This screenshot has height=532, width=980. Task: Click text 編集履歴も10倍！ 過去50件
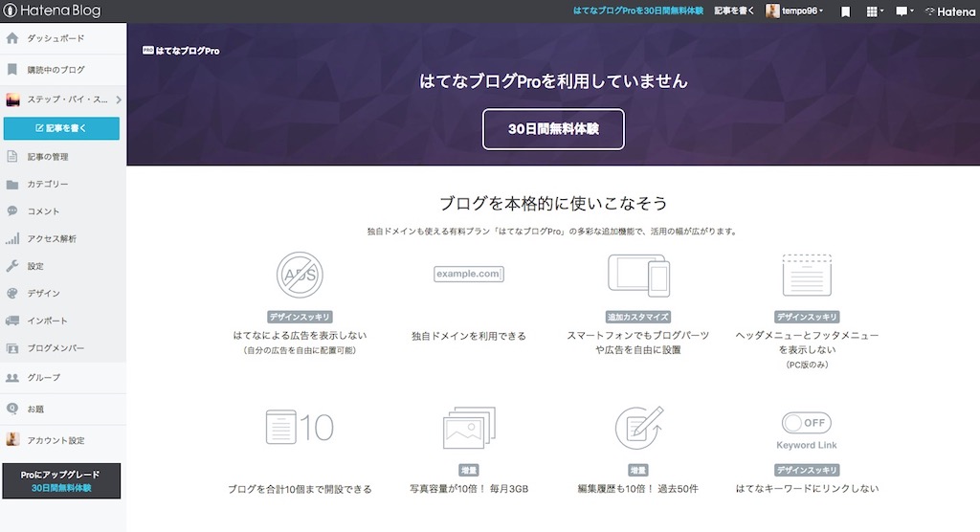(638, 489)
